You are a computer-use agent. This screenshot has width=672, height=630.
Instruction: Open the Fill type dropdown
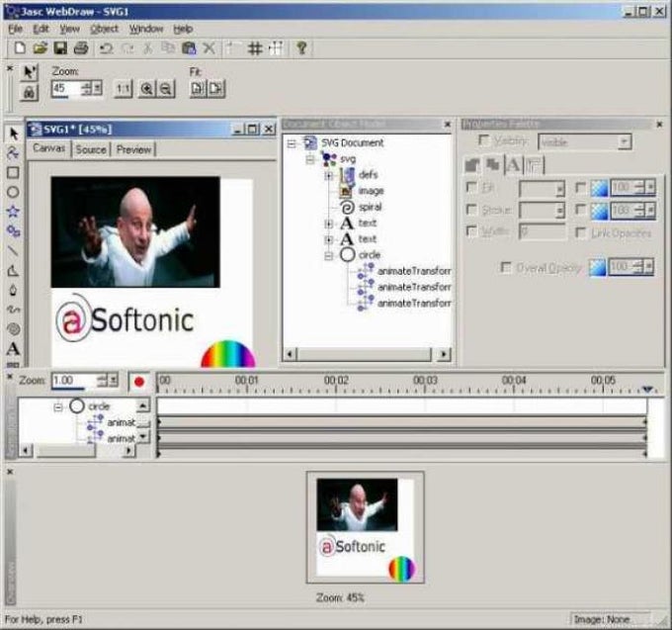[559, 189]
